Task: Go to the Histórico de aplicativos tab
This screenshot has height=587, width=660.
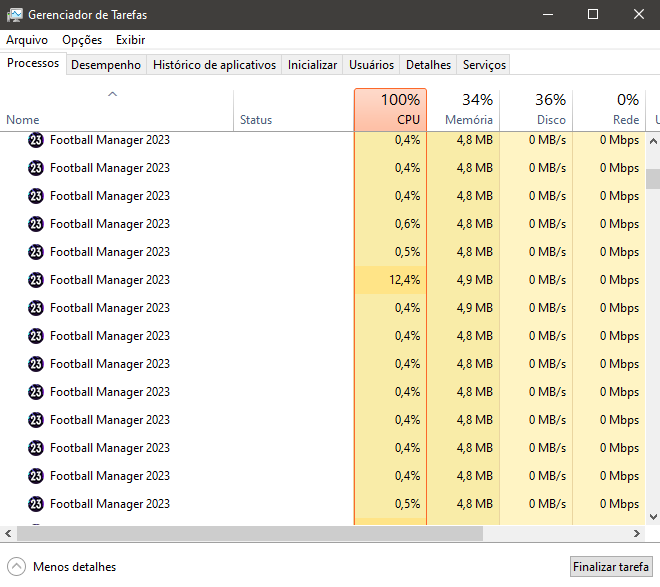Action: [x=214, y=65]
